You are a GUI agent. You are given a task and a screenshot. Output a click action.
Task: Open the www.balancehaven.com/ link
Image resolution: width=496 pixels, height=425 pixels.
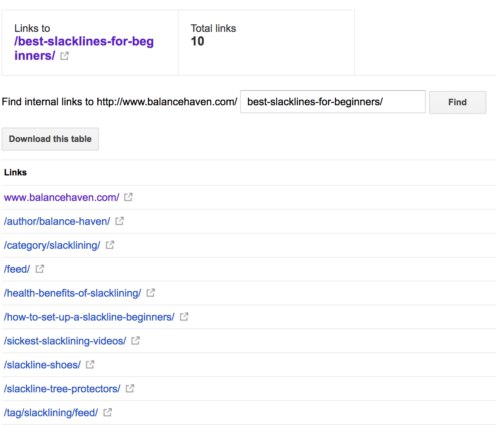61,197
